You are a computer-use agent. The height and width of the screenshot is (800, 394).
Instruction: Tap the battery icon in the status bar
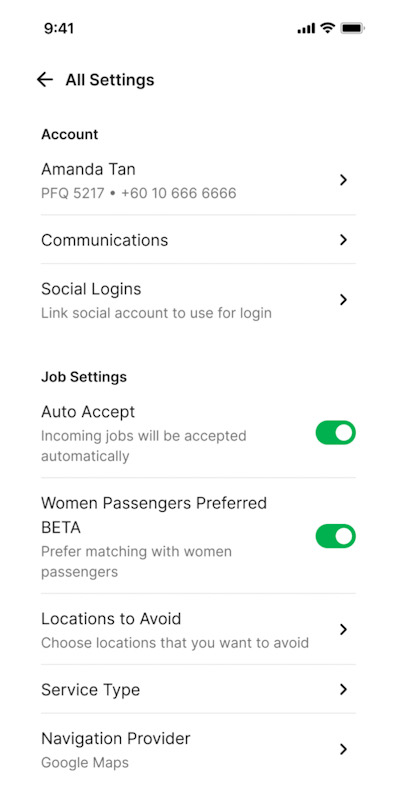point(353,28)
